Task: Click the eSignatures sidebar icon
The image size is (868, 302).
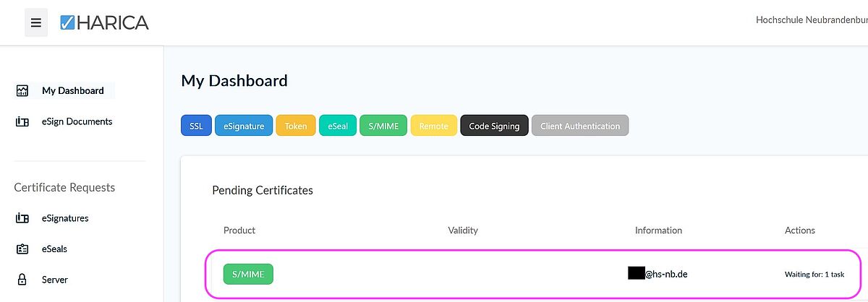Action: [22, 218]
